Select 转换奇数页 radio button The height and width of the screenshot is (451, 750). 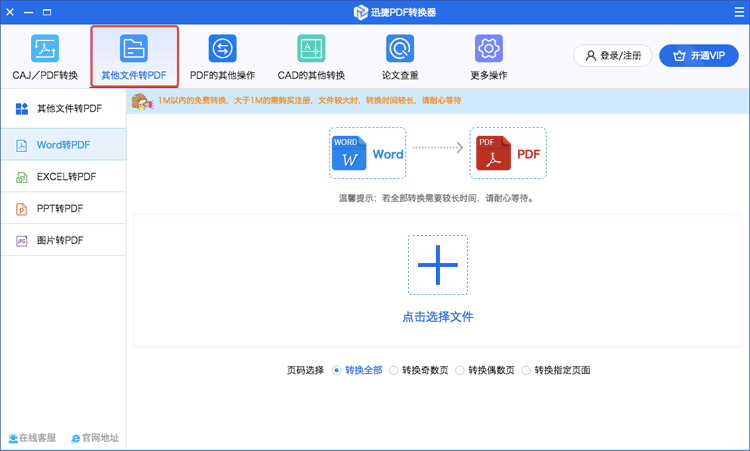(x=393, y=370)
